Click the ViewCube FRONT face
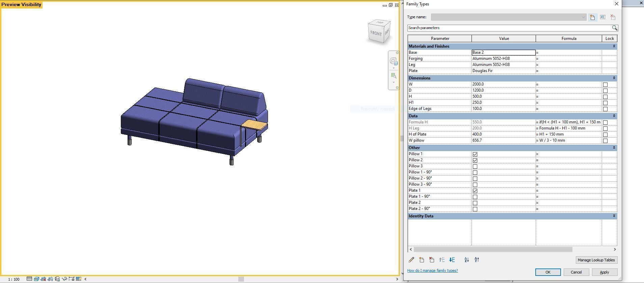Image resolution: width=644 pixels, height=283 pixels. (x=376, y=33)
